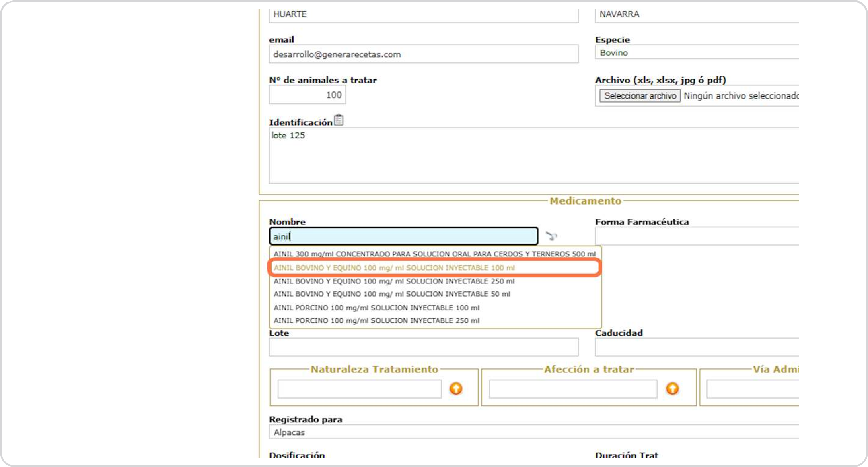Viewport: 868px width, 467px height.
Task: Click the email input field
Action: coord(424,54)
